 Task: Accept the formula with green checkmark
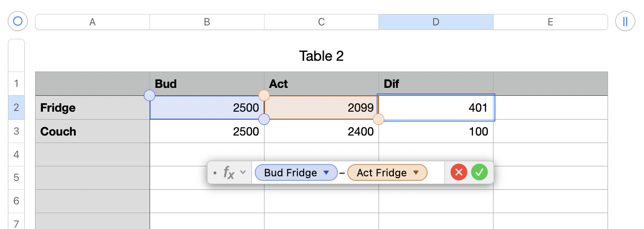tap(479, 172)
